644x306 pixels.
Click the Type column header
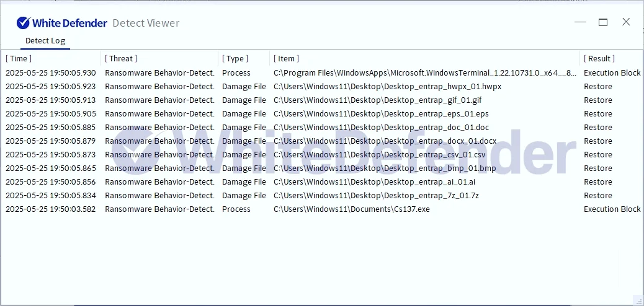pos(235,58)
